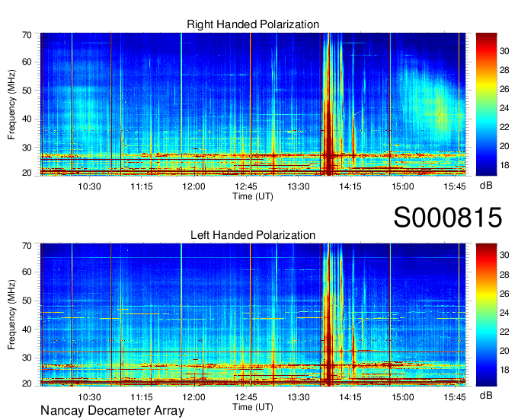518x420 pixels.
Task: Click the Left Handed Polarization spectrogram
Action: (253, 315)
